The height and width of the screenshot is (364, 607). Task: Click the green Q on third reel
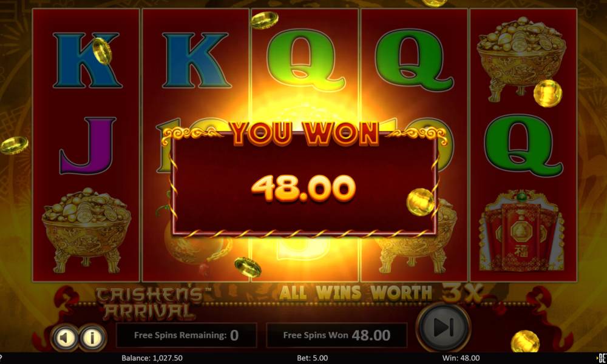305,60
